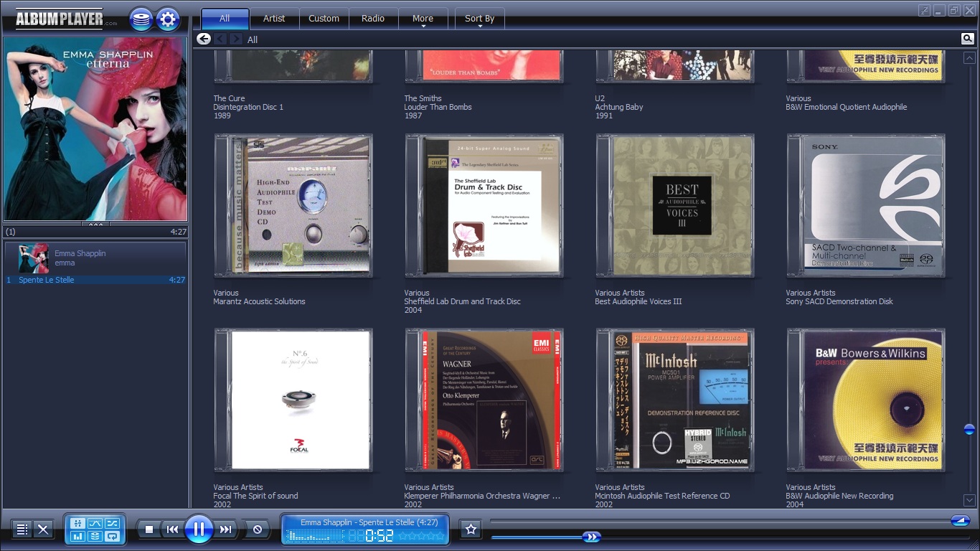Click the star favorite icon

coord(471,529)
